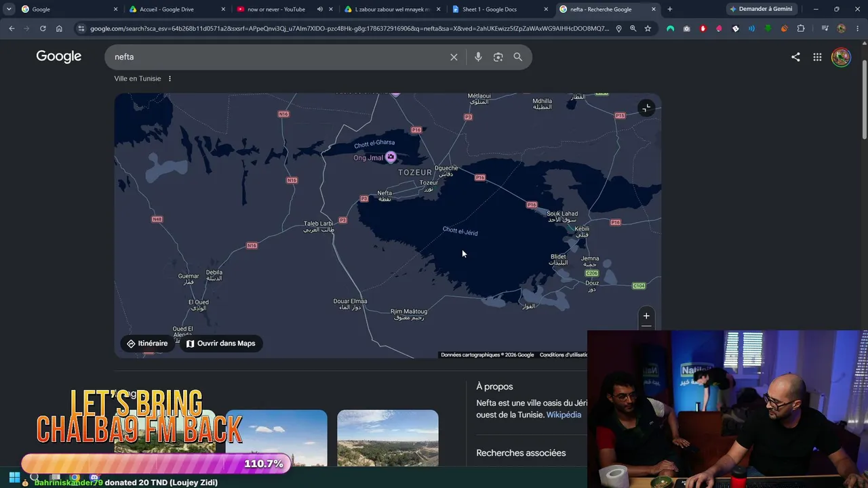
Task: Open more options beside Ville en Tunisie
Action: click(x=170, y=79)
